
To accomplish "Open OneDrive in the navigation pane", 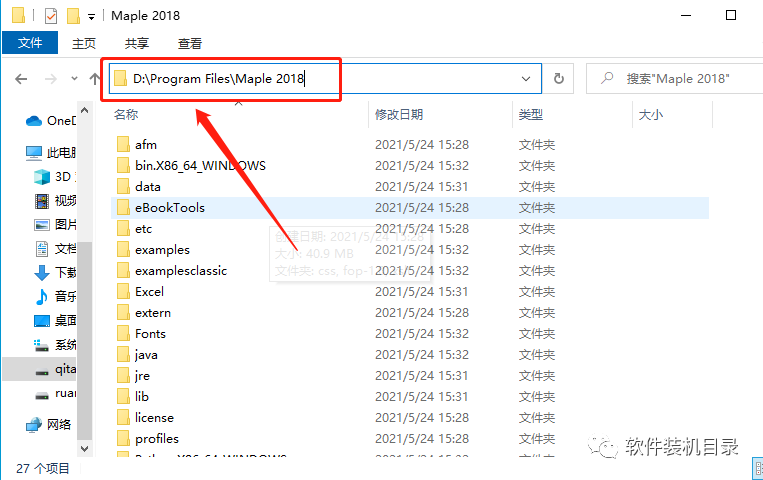I will pyautogui.click(x=51, y=120).
